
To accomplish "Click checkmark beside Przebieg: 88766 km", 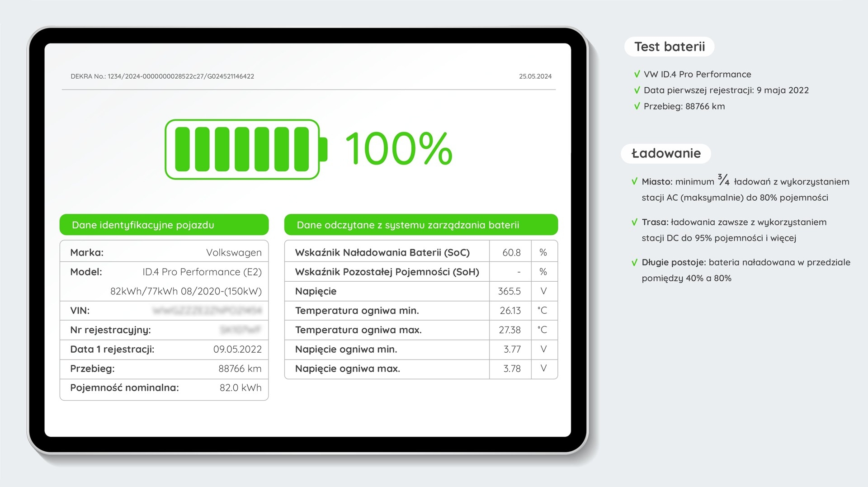I will 637,106.
